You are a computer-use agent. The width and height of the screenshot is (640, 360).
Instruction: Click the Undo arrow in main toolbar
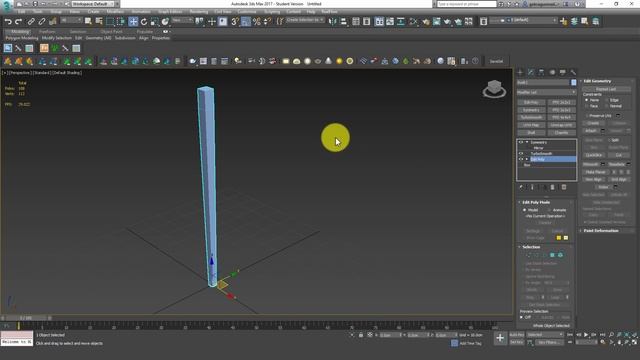(8, 22)
